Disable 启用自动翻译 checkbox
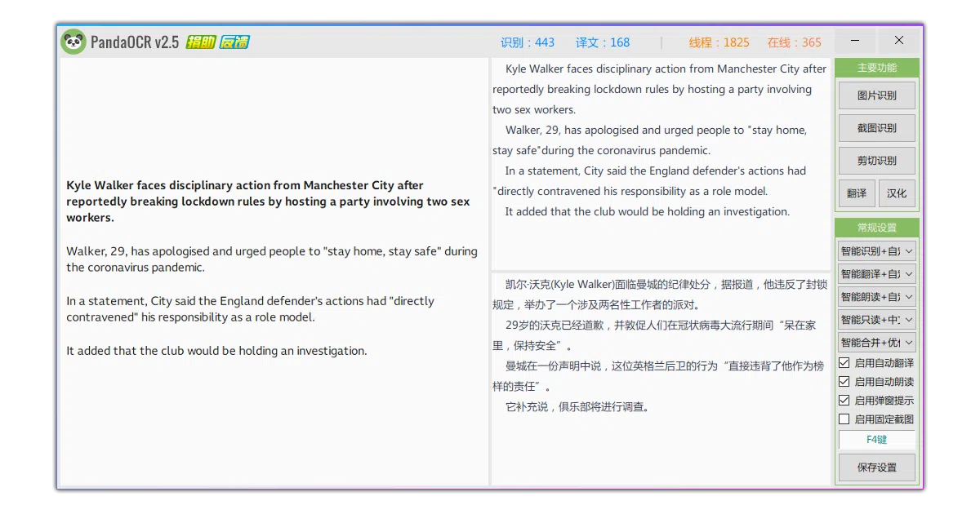 [844, 362]
